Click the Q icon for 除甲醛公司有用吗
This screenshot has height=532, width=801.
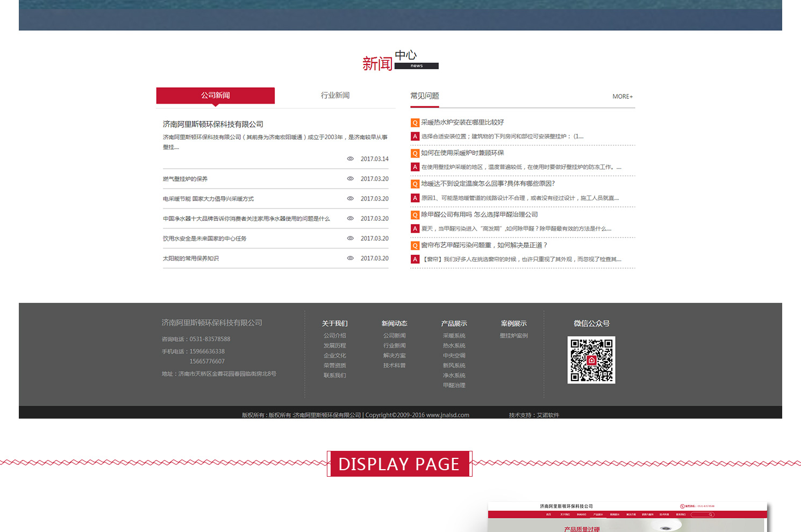[415, 215]
